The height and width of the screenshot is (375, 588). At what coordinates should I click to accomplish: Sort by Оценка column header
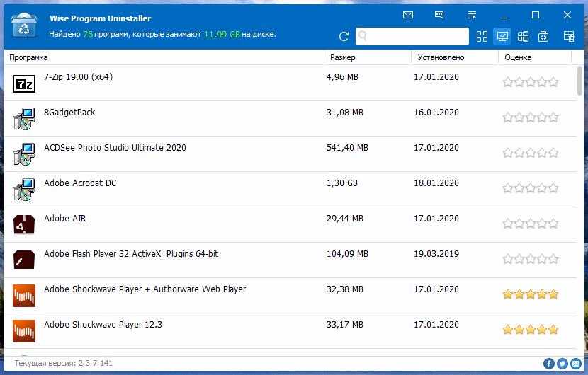tap(518, 57)
